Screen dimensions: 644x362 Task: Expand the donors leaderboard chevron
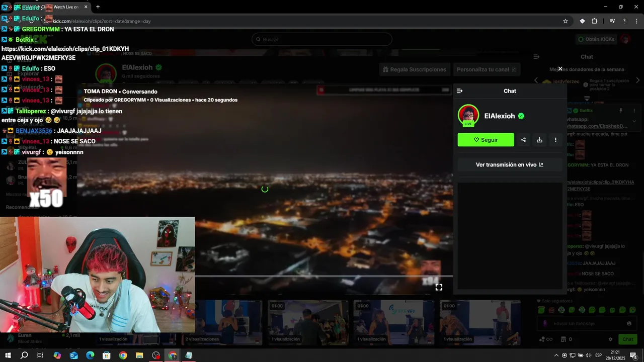click(587, 99)
